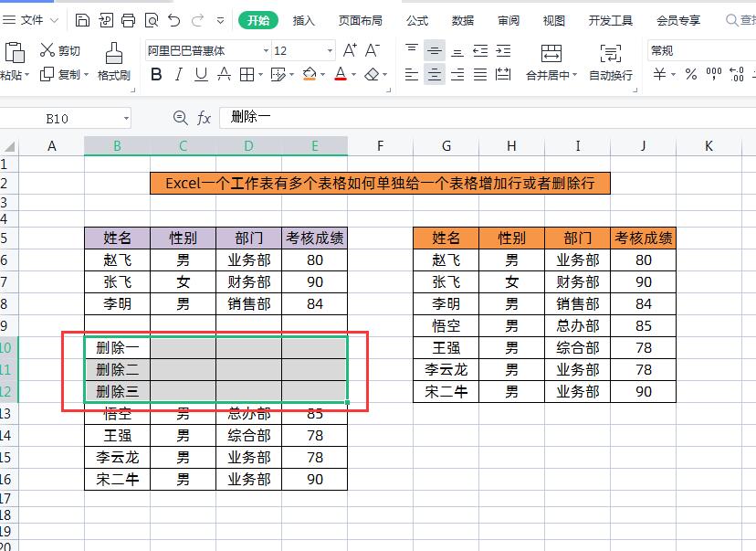
Task: Open Print Preview icon
Action: [152, 20]
